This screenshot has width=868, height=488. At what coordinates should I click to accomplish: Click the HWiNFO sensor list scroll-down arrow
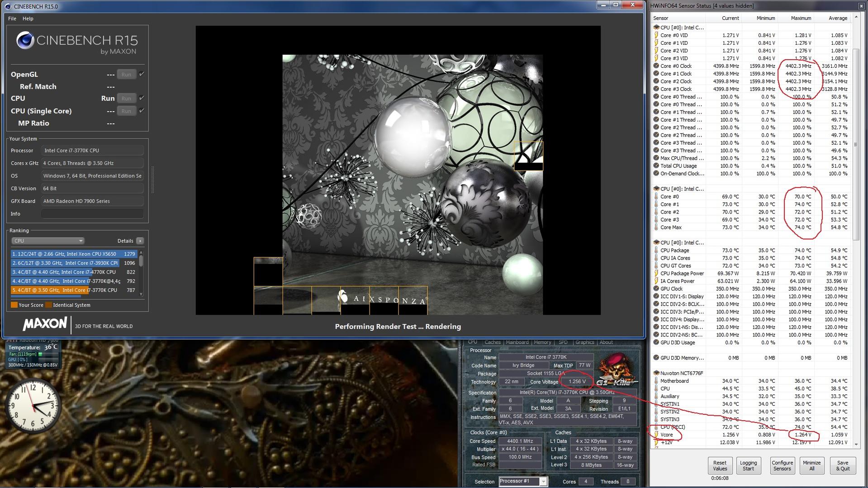856,445
